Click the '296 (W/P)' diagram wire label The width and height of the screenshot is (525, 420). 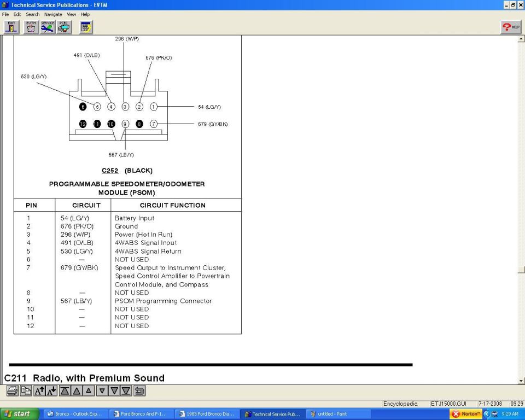(x=127, y=39)
